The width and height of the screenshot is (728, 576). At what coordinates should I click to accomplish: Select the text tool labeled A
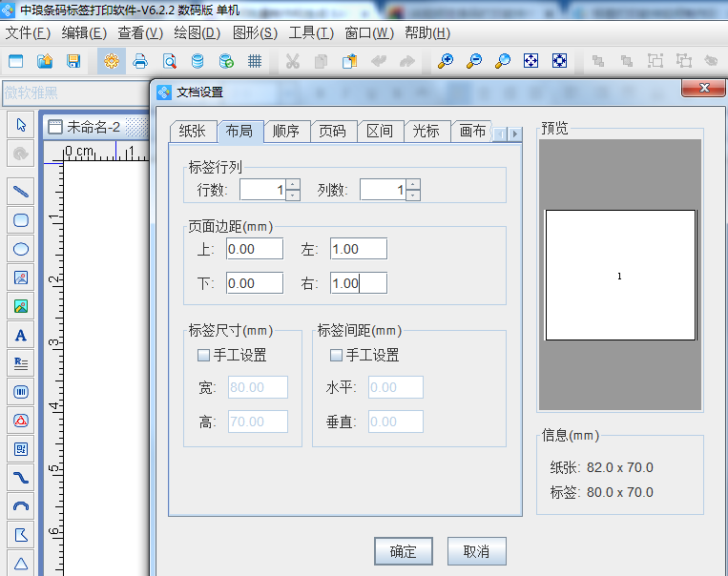pyautogui.click(x=21, y=335)
